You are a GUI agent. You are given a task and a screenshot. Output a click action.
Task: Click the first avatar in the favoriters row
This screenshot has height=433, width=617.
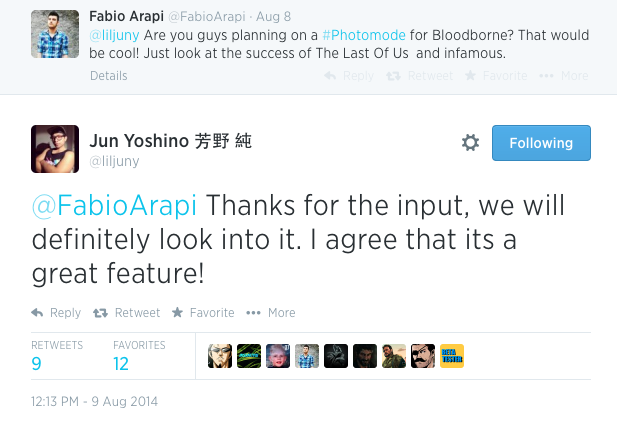point(219,356)
